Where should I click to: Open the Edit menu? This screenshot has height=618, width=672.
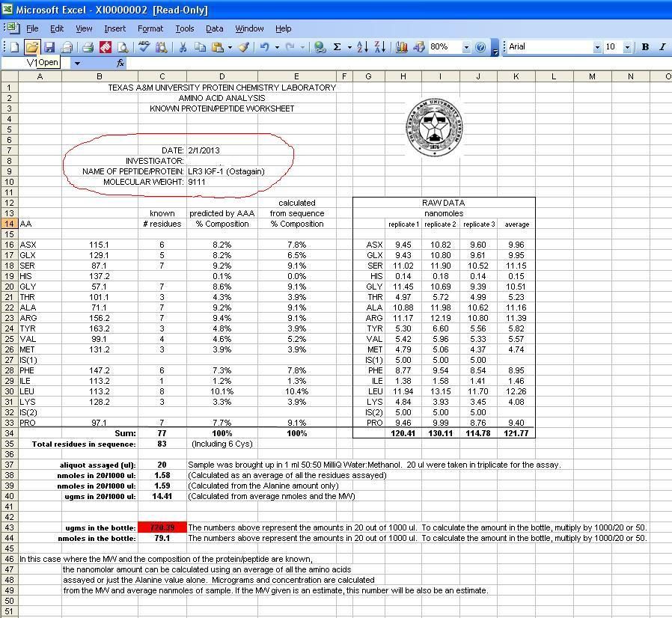click(x=57, y=28)
